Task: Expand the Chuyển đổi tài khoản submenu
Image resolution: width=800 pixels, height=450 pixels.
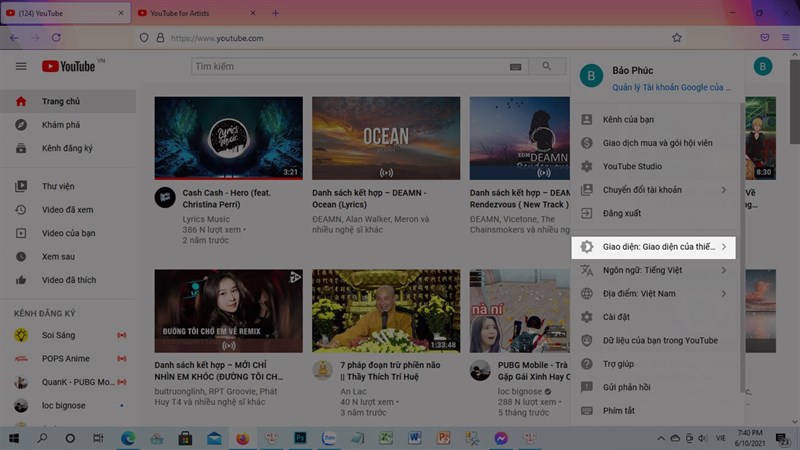Action: 653,190
